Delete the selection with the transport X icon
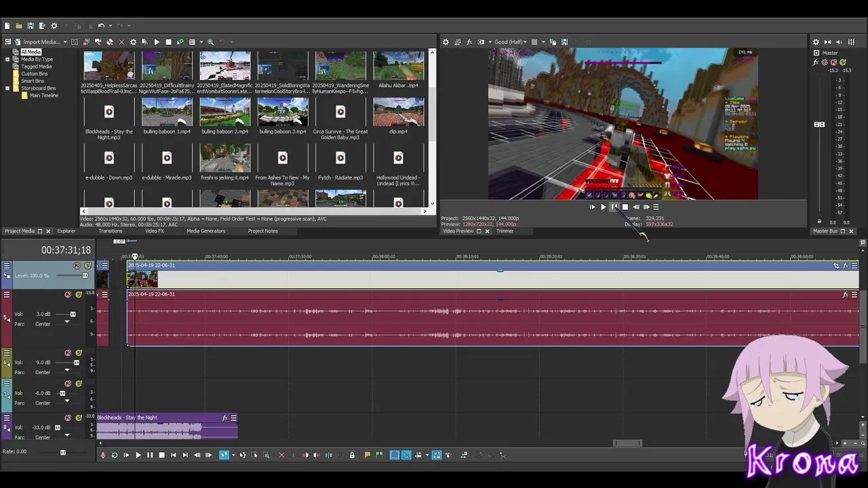 coord(281,455)
